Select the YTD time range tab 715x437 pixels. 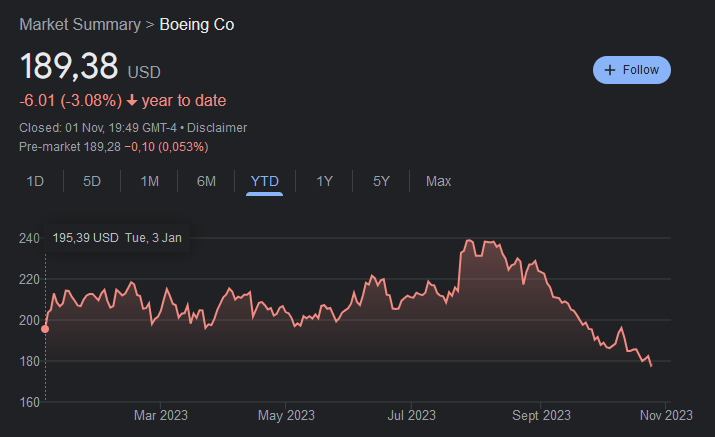pos(264,181)
